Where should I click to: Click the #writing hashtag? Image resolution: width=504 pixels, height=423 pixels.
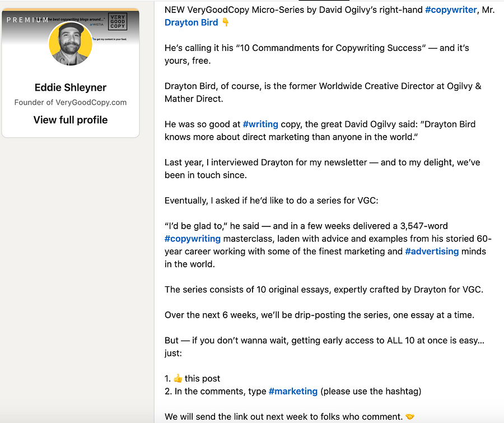coord(260,124)
